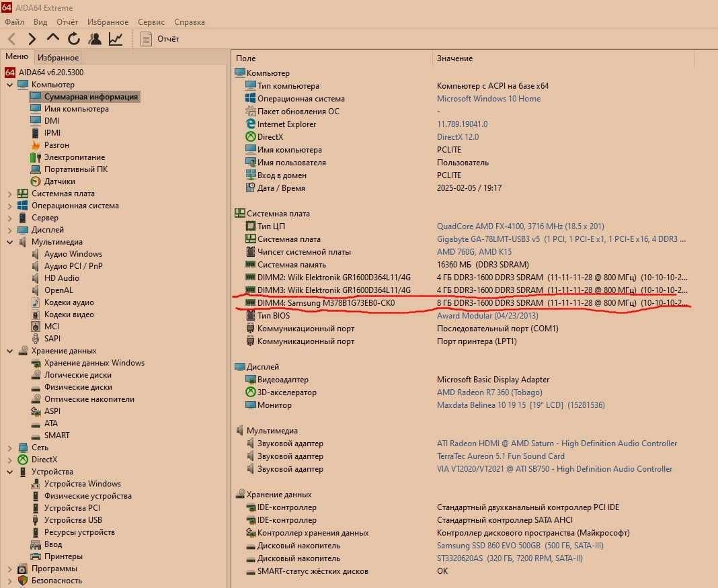Open the Samsung SSD 860 EVO 500GB link
This screenshot has height=588, width=718.
point(520,546)
